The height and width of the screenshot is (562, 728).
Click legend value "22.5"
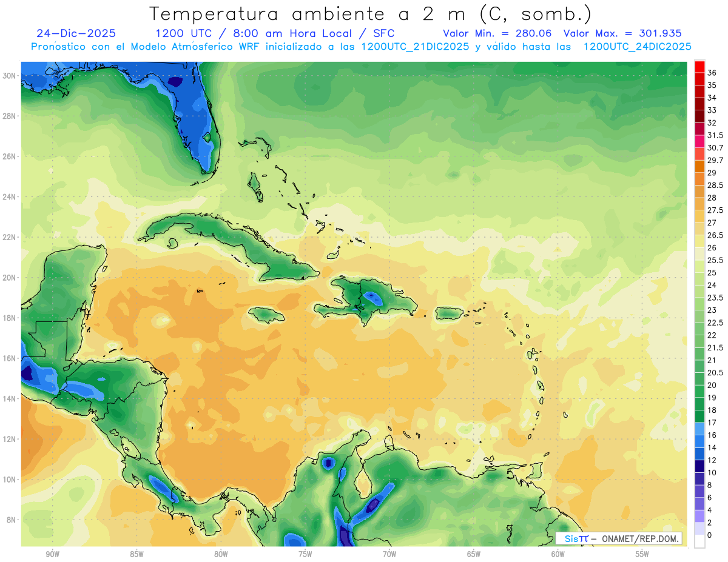point(715,323)
